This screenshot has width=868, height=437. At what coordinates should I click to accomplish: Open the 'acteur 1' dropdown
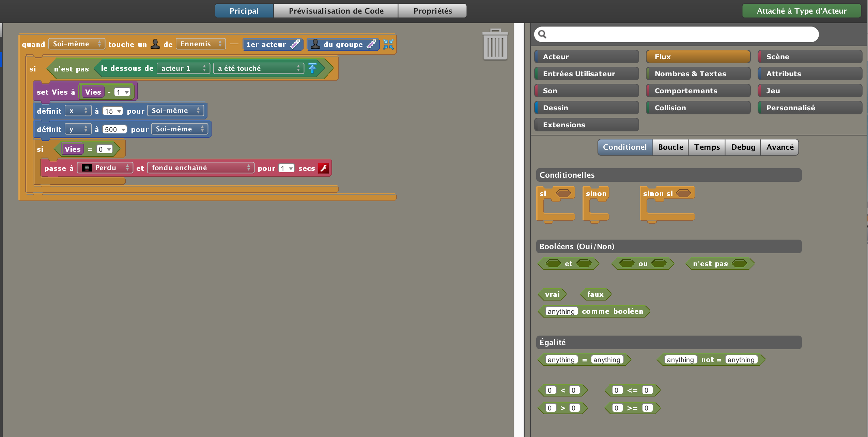183,68
